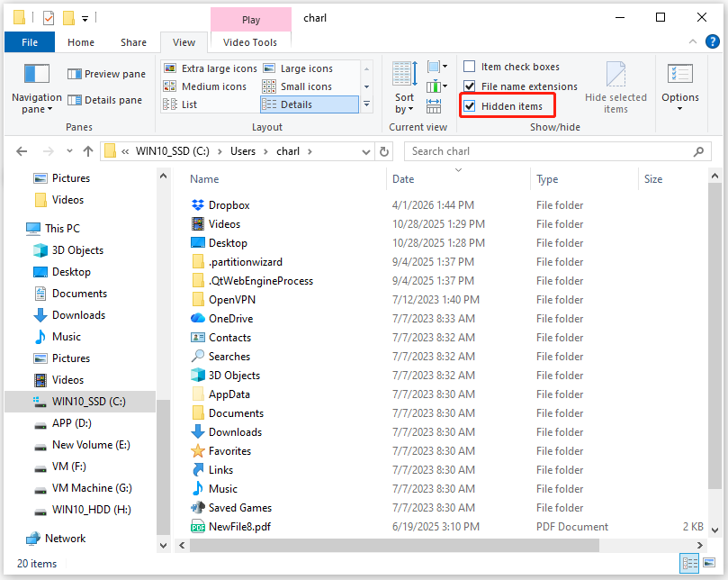Click Hide selected items button
The height and width of the screenshot is (580, 728).
pyautogui.click(x=616, y=88)
